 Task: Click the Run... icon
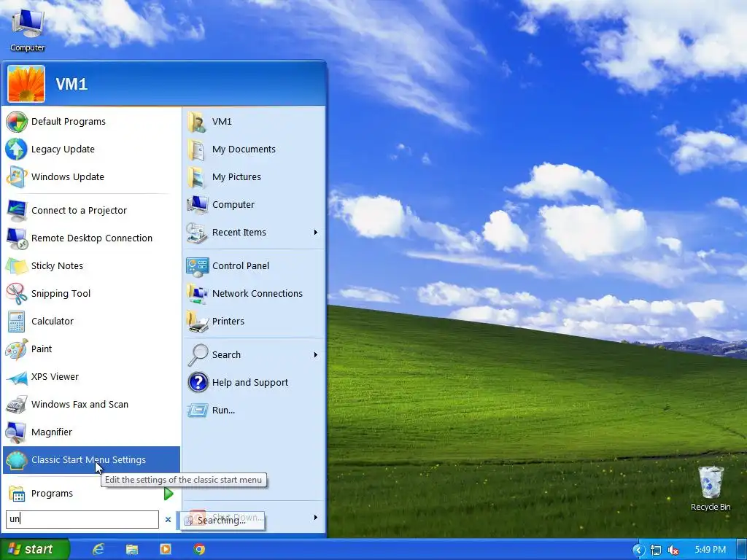197,410
